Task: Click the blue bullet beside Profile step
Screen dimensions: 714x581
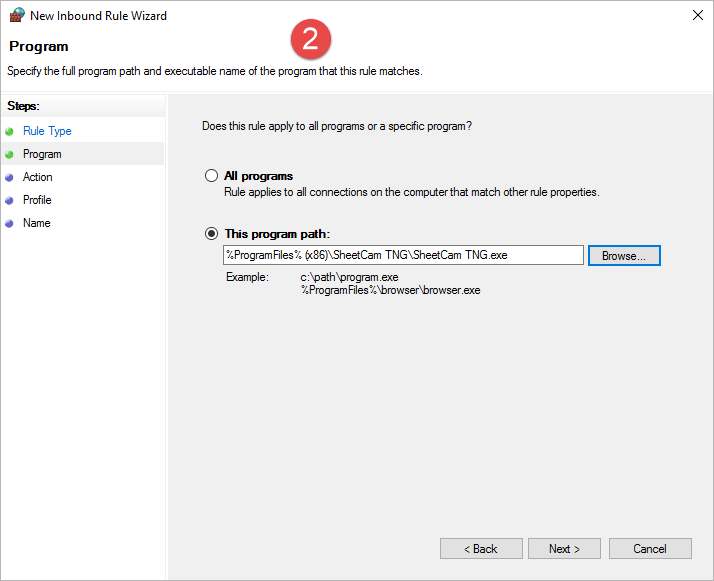Action: [x=10, y=200]
